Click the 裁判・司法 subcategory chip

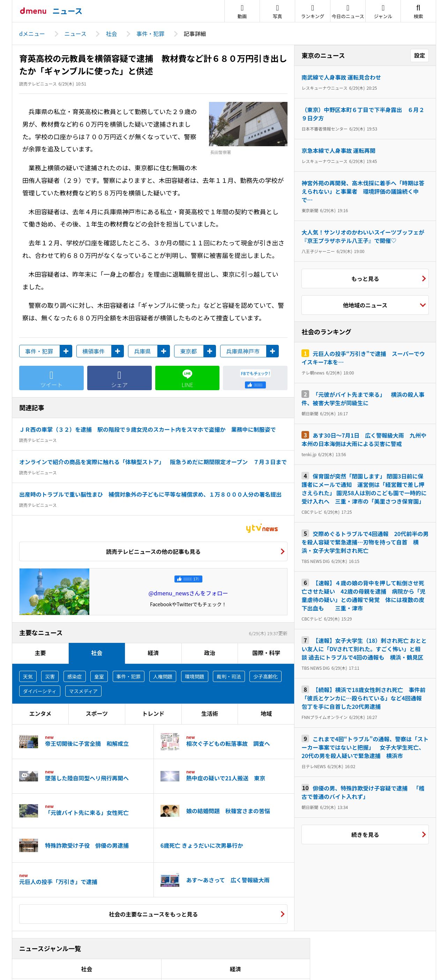click(229, 676)
